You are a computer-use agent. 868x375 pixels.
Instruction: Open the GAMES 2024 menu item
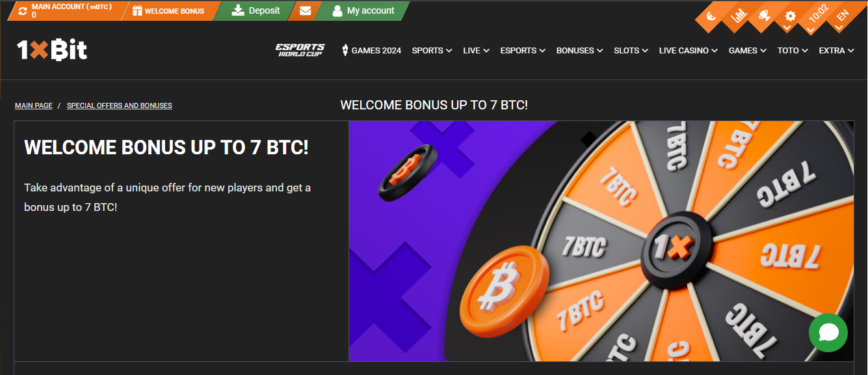pyautogui.click(x=371, y=50)
